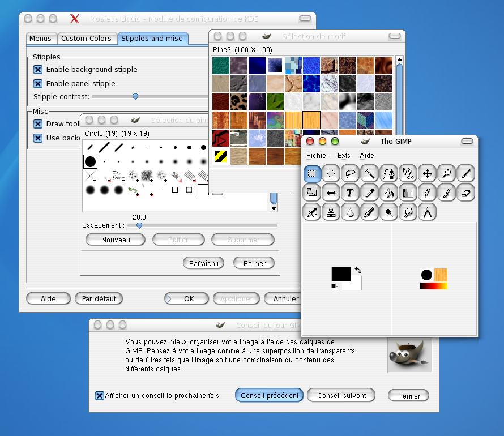Choose the Move tool with four arrows

click(428, 174)
